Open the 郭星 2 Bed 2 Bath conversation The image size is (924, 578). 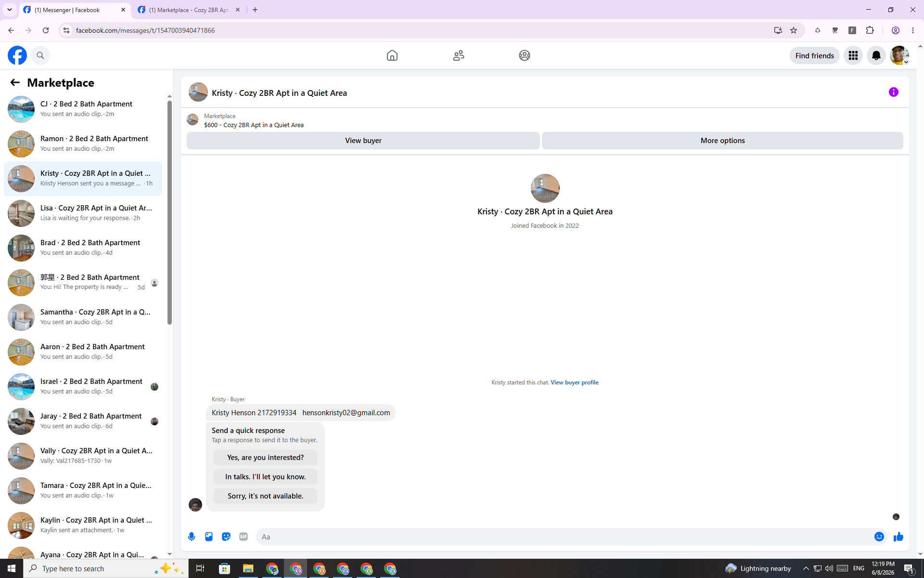tap(83, 283)
